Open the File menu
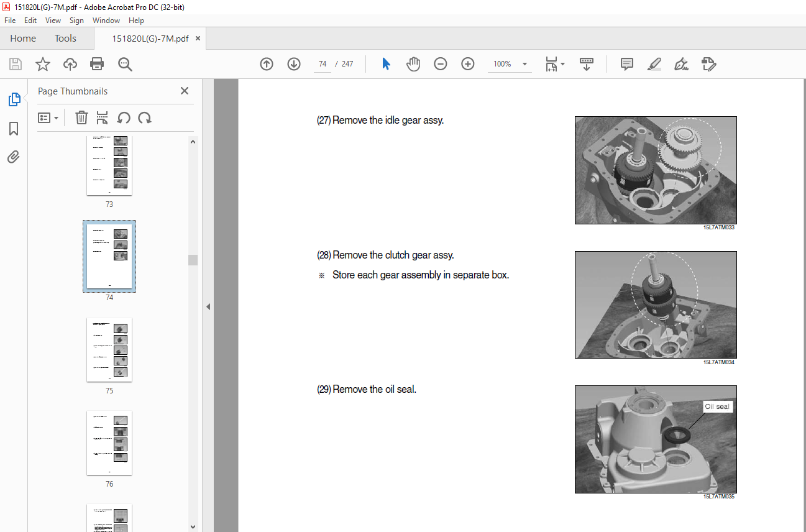Screen dimensions: 806x532 pos(10,21)
